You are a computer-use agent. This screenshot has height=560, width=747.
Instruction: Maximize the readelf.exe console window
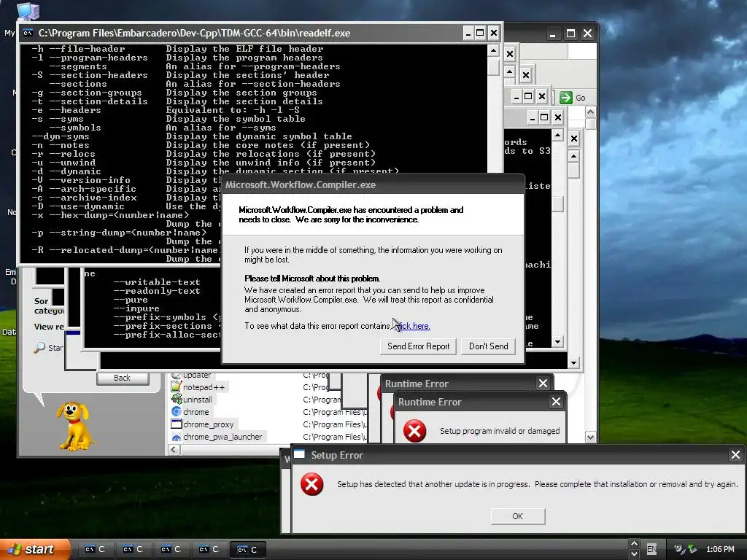[480, 33]
